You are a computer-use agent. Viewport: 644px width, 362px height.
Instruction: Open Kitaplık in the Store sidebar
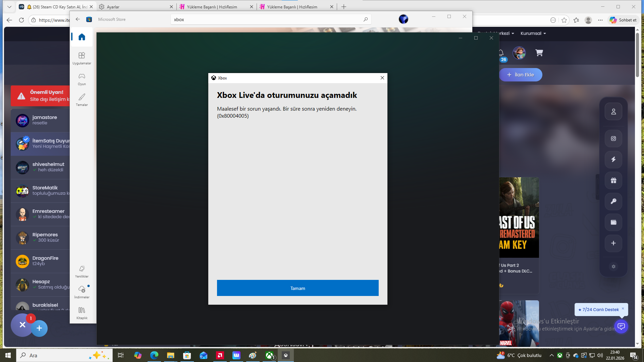pos(82,313)
